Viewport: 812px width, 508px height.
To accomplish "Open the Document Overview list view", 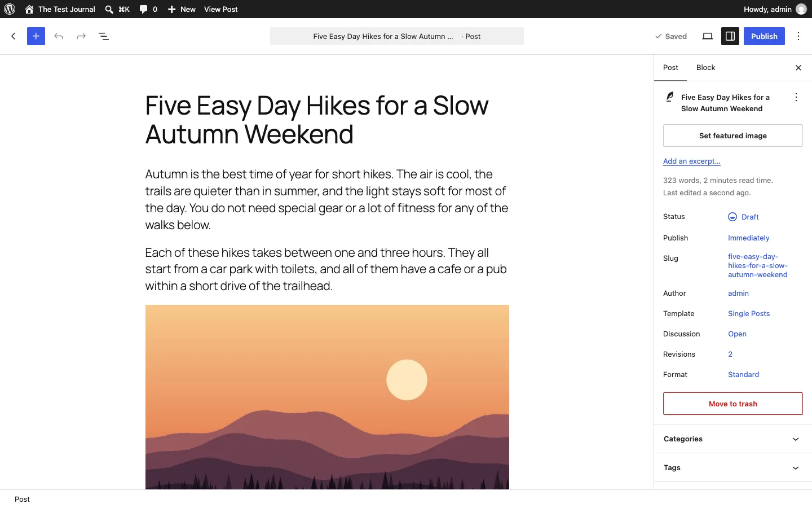I will 104,36.
